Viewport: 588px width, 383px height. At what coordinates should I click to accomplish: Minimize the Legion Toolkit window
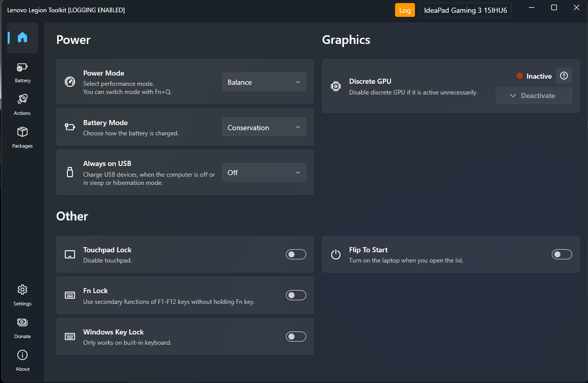pos(531,8)
